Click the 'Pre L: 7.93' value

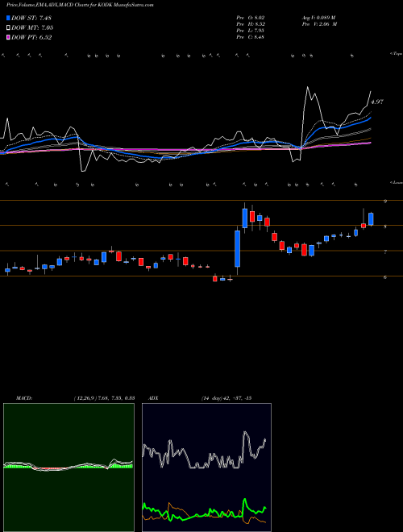[251, 31]
